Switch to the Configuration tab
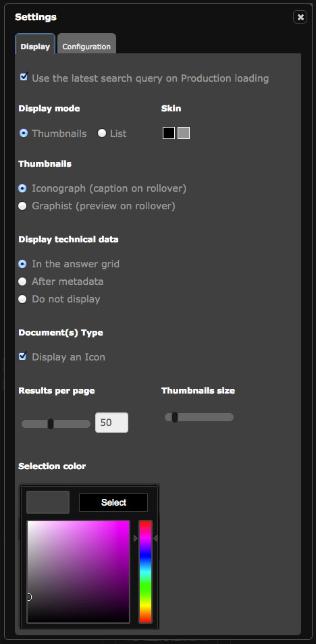The height and width of the screenshot is (644, 316). point(86,45)
